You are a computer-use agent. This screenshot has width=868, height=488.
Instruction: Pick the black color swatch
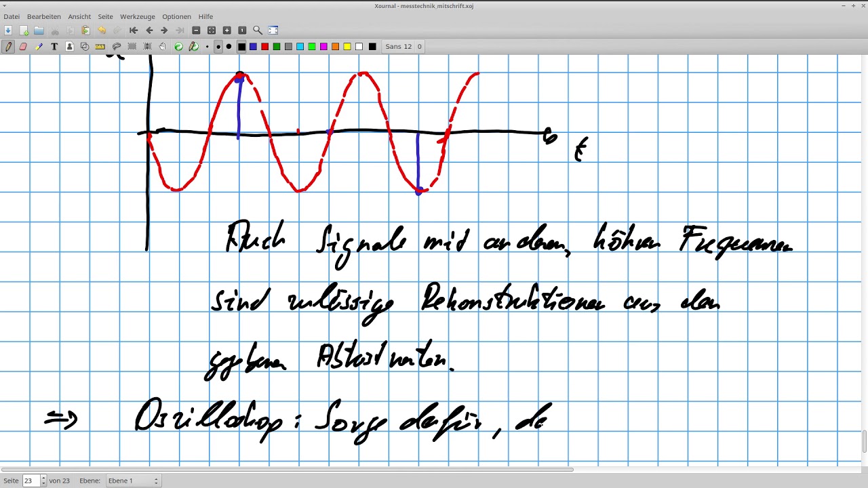241,47
